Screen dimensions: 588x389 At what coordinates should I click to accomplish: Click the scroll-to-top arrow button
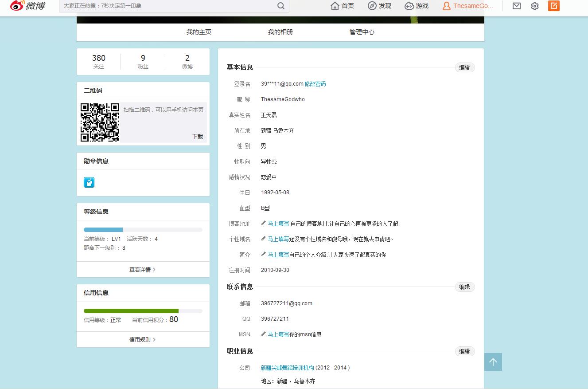pyautogui.click(x=493, y=362)
